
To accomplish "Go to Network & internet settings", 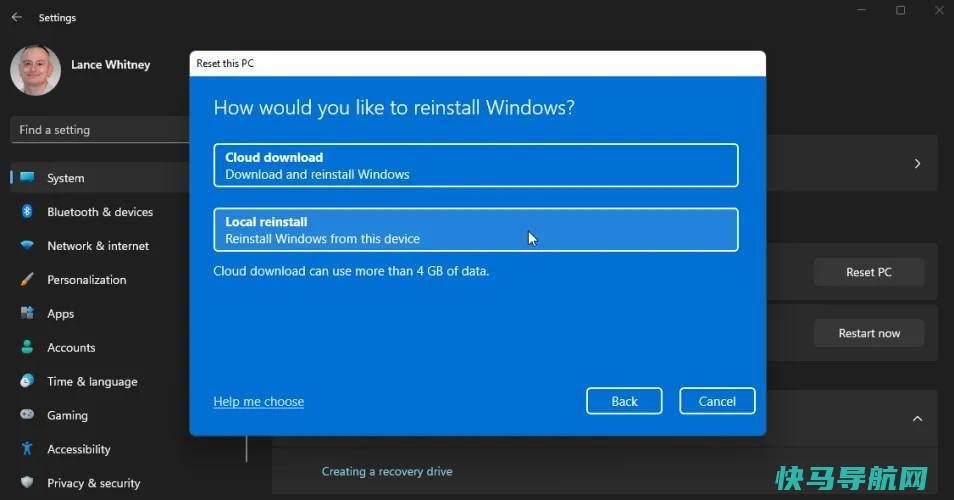I will click(x=98, y=246).
